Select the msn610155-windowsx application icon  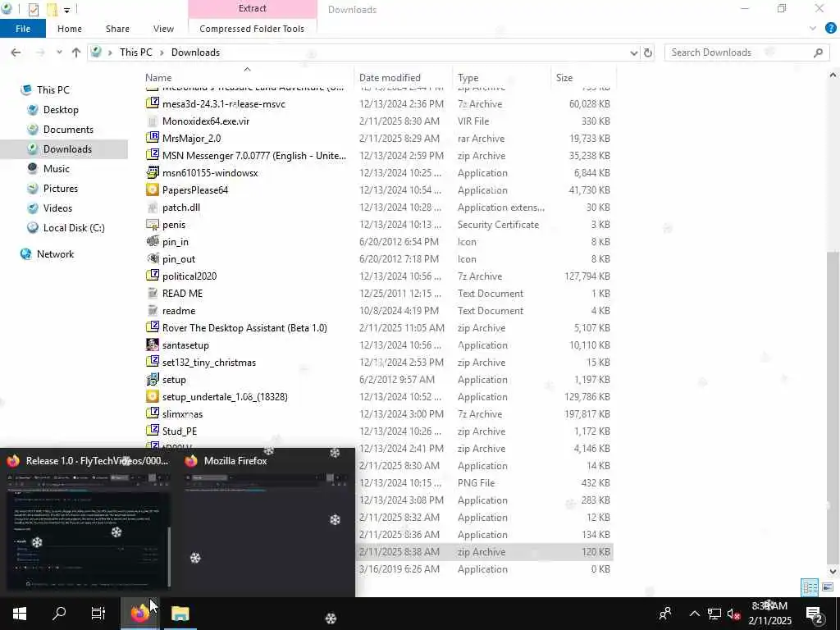pyautogui.click(x=153, y=172)
